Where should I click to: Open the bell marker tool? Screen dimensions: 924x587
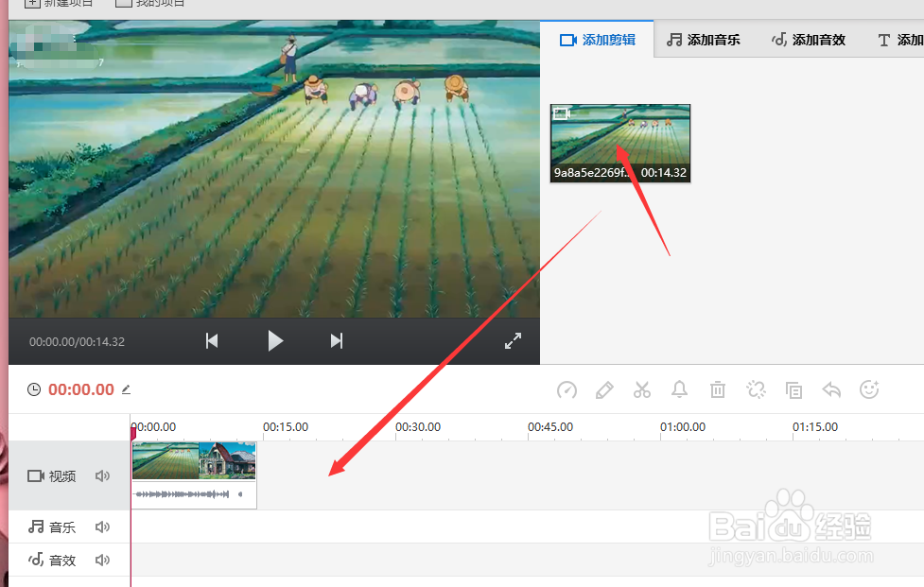coord(679,389)
